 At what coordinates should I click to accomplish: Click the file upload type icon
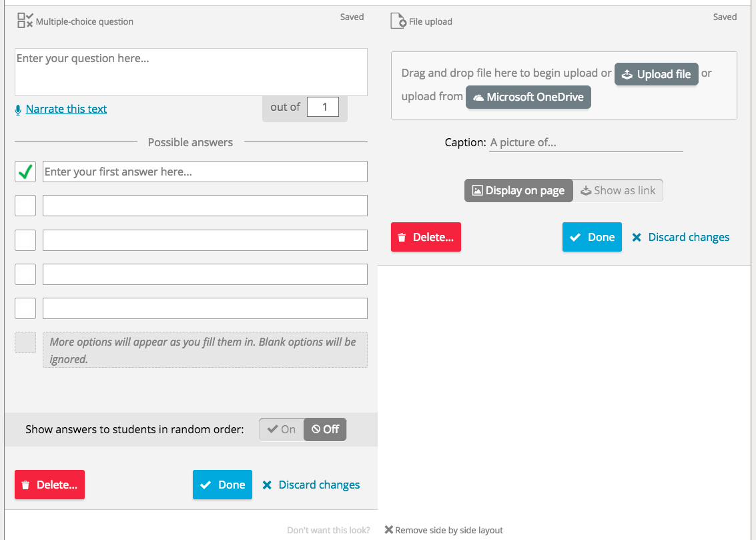398,21
